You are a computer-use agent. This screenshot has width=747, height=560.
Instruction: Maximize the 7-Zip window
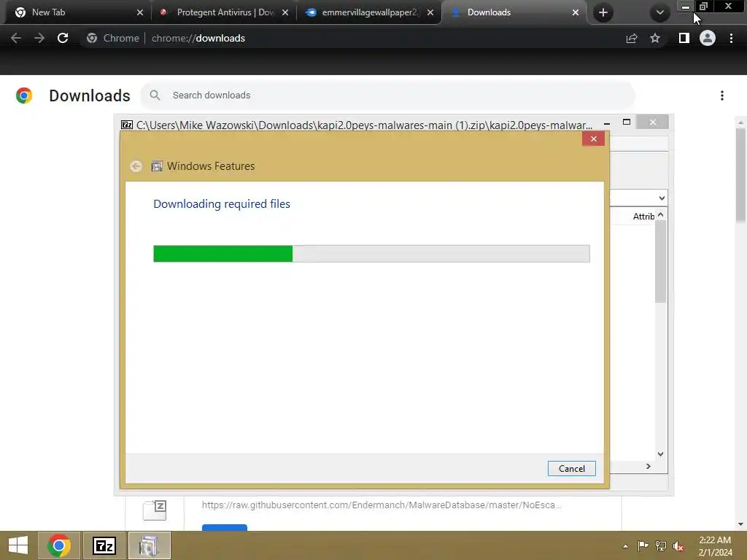tap(627, 122)
